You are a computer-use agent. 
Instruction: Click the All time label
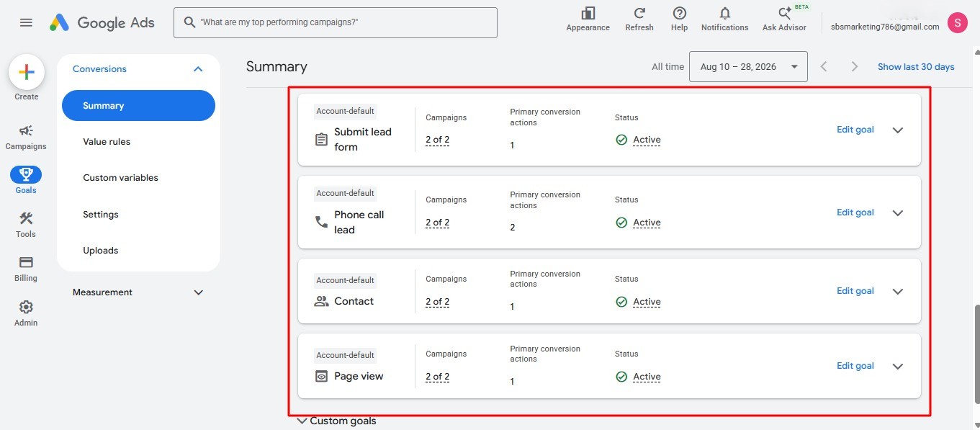pos(667,66)
